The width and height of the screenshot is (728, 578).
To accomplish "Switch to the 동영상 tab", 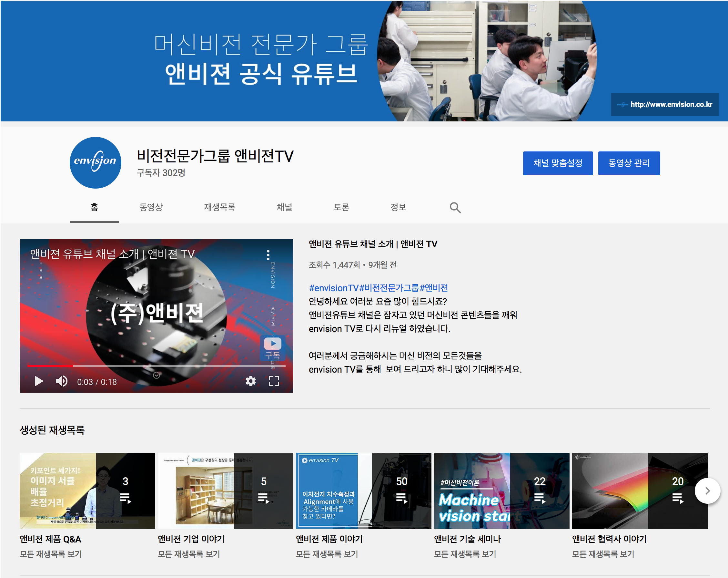I will 151,207.
